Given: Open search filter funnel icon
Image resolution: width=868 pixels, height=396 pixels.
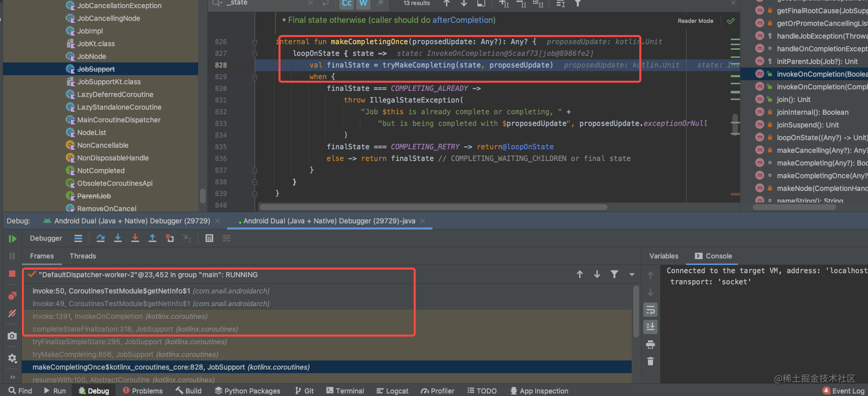Looking at the screenshot, I should click(x=578, y=4).
